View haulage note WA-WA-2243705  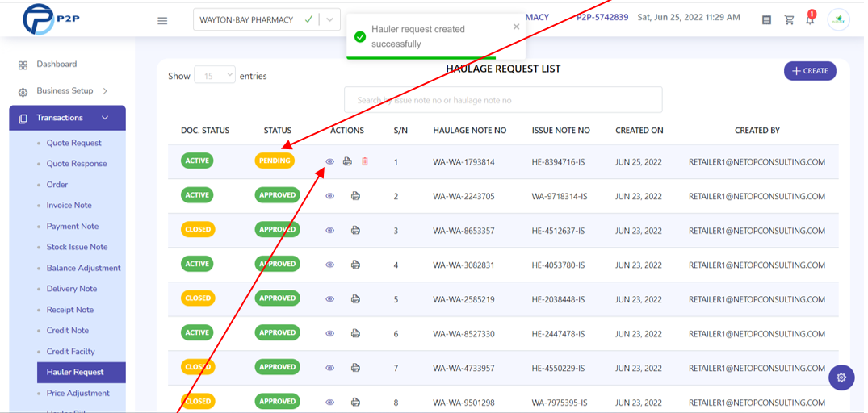tap(330, 196)
